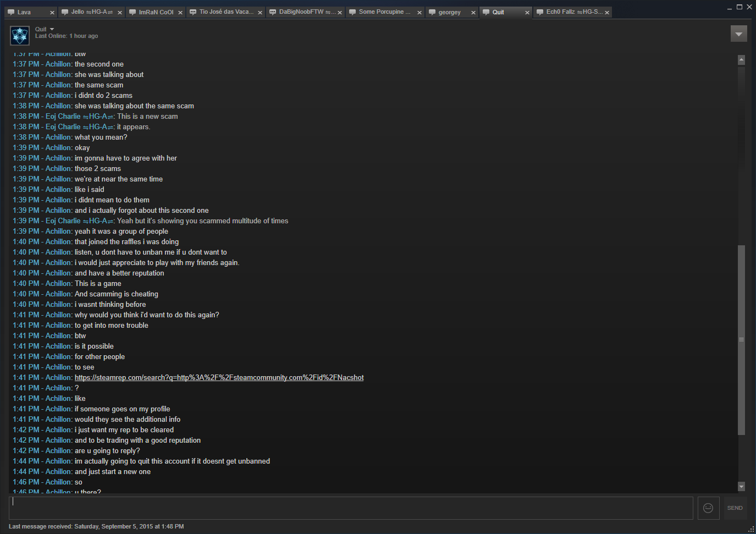Viewport: 756px width, 534px height.
Task: Click the scrollbar up arrow
Action: 741,59
